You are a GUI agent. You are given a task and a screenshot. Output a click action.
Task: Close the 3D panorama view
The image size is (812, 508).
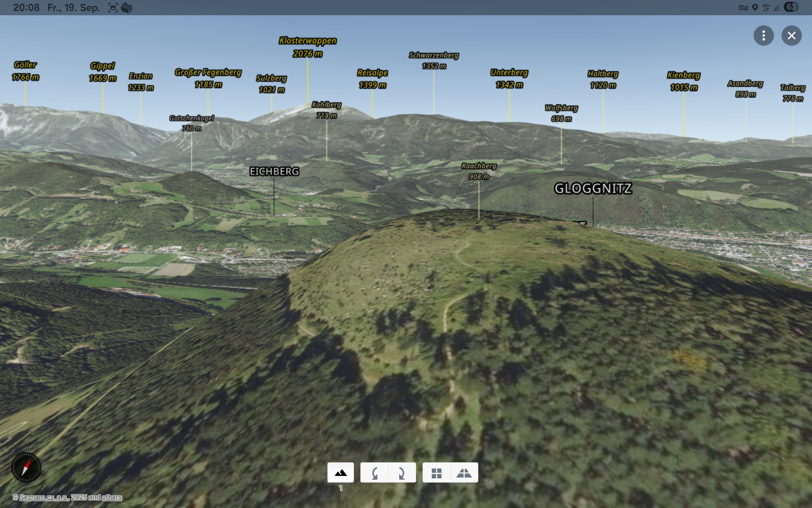(x=791, y=36)
